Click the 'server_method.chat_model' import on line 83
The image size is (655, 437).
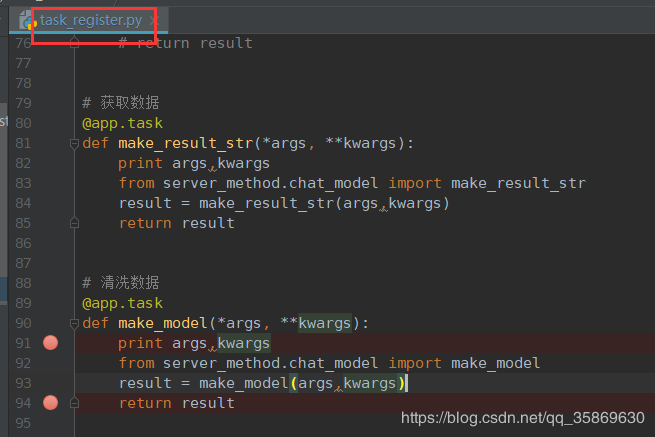tap(270, 183)
